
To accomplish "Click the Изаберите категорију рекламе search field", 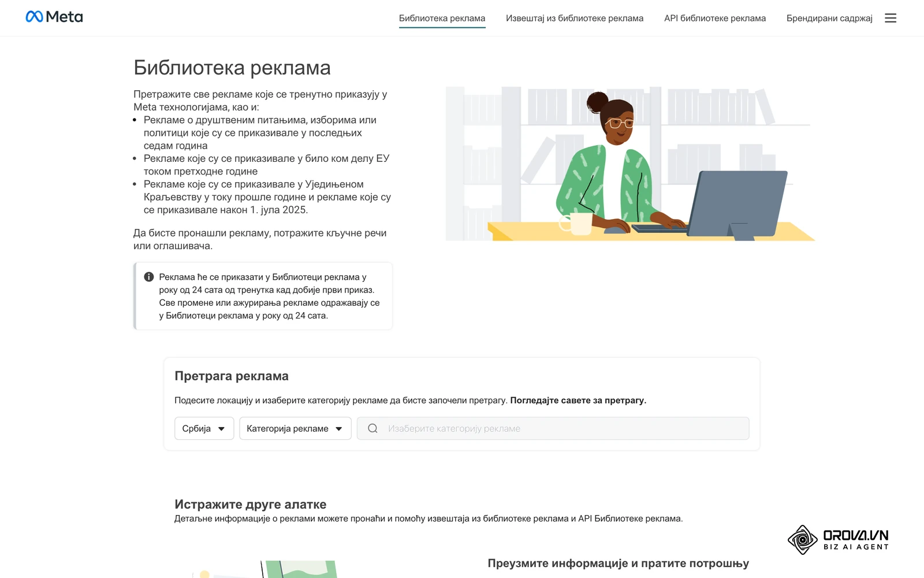I will (553, 428).
